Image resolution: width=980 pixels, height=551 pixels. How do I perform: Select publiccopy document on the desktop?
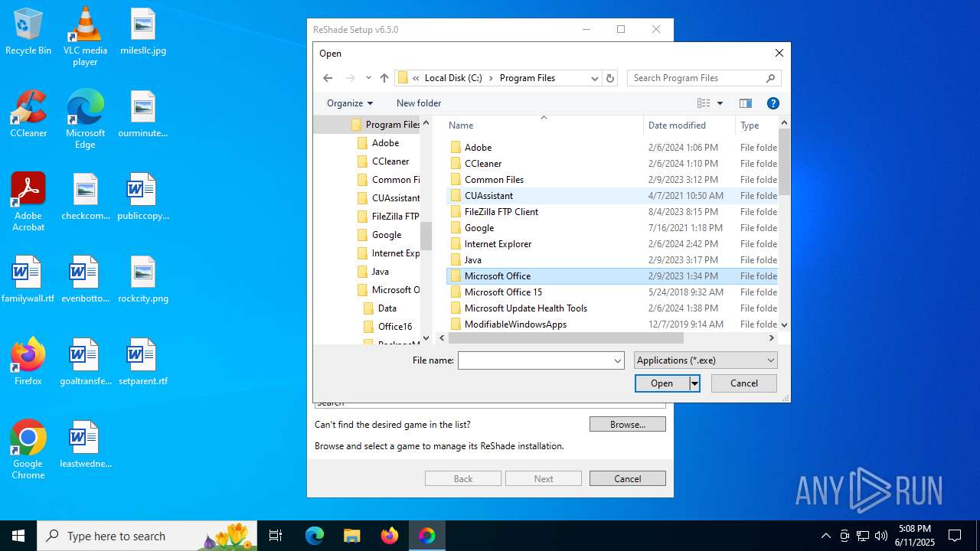(x=143, y=197)
